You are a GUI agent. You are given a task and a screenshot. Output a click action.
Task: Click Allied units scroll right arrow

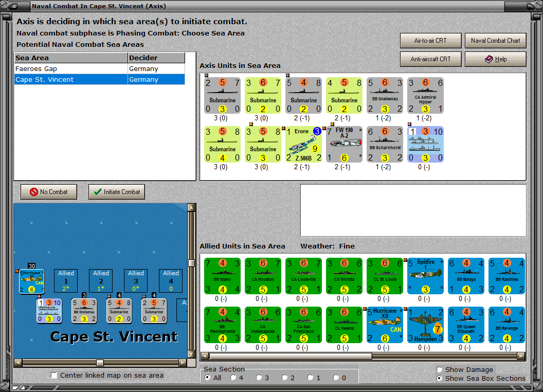point(521,356)
